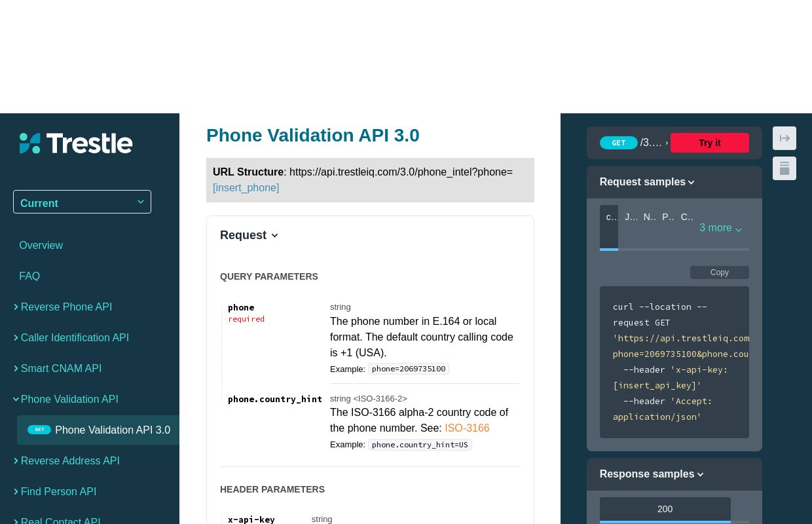Click the curl code sample block
This screenshot has width=812, height=524.
tap(674, 362)
